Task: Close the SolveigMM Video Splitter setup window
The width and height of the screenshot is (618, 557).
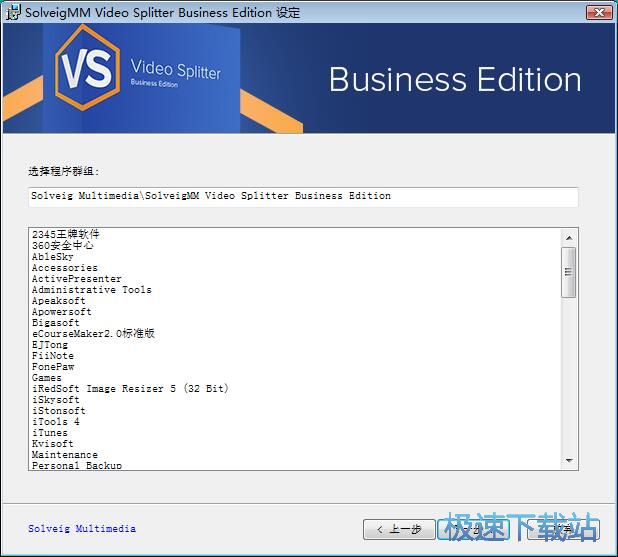Action: point(599,13)
